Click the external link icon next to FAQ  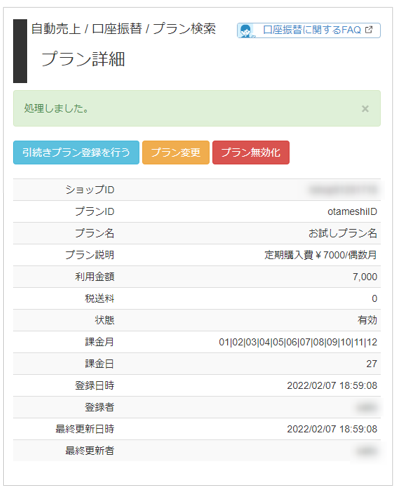point(369,30)
